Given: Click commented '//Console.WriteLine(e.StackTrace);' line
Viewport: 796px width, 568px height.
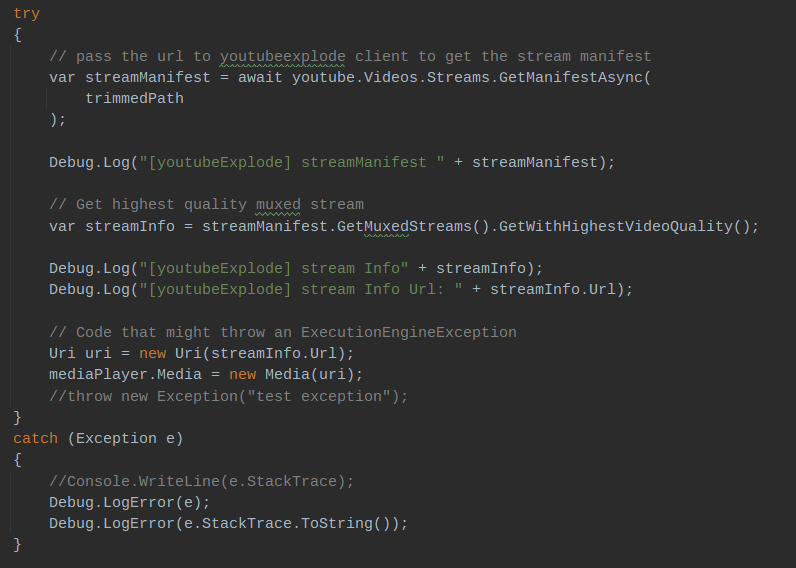Looking at the screenshot, I should (x=202, y=481).
